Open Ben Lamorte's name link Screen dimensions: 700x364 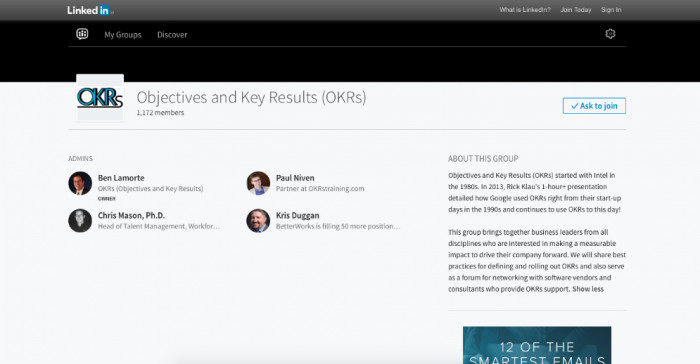121,178
